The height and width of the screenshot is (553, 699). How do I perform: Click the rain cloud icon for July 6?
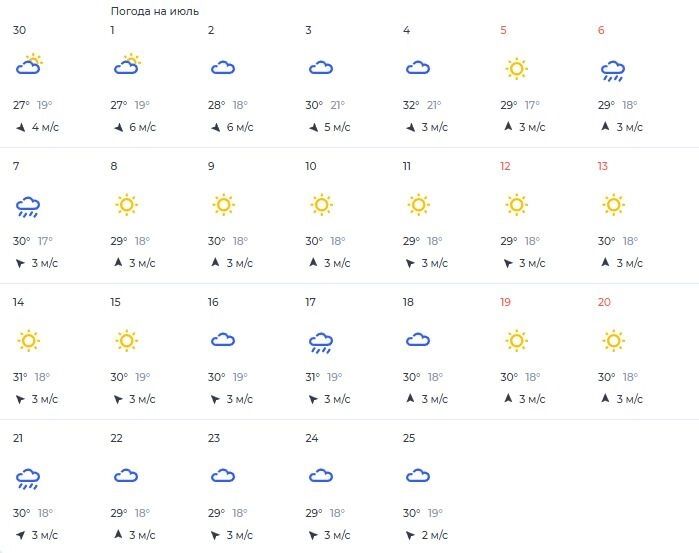[613, 69]
